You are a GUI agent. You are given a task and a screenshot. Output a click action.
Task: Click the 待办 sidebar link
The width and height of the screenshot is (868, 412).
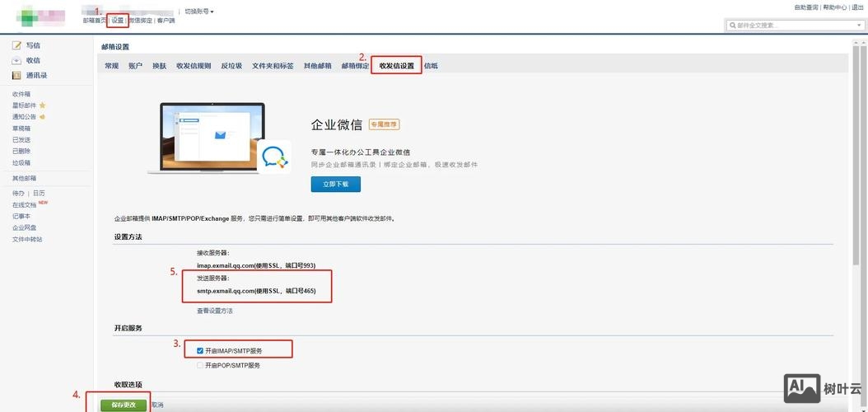[18, 194]
